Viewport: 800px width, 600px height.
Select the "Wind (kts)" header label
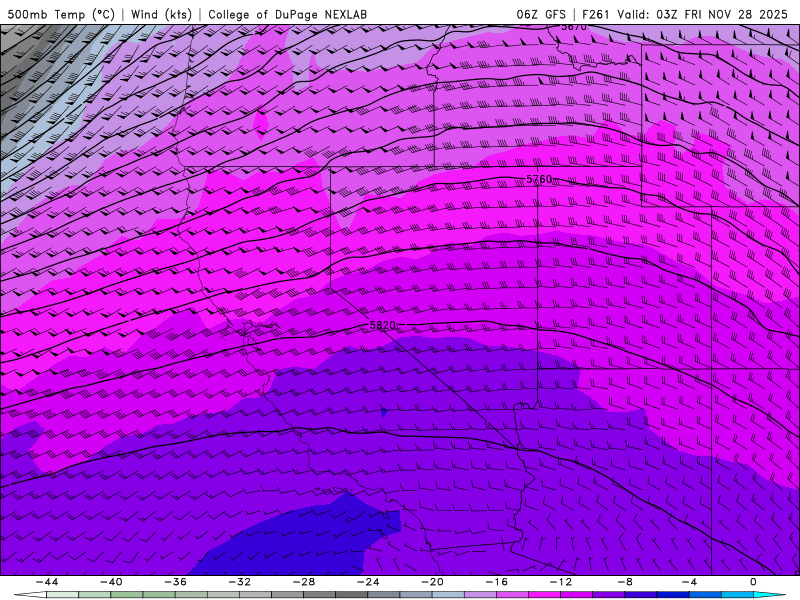(x=161, y=14)
